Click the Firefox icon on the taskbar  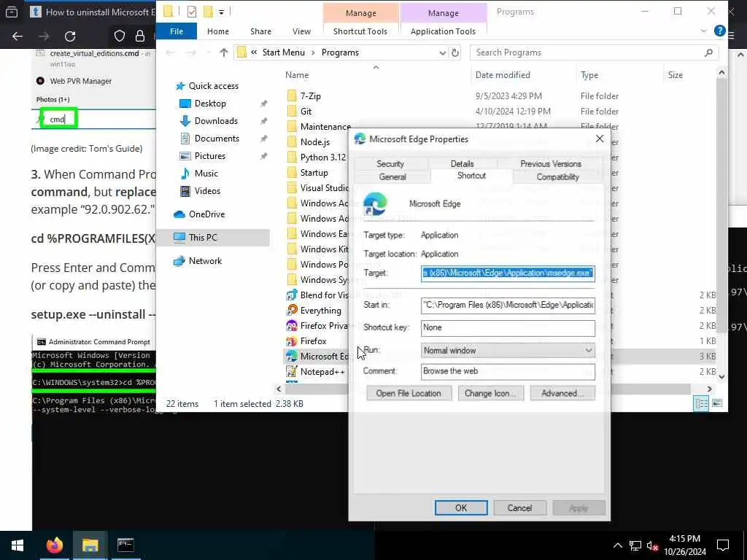54,545
